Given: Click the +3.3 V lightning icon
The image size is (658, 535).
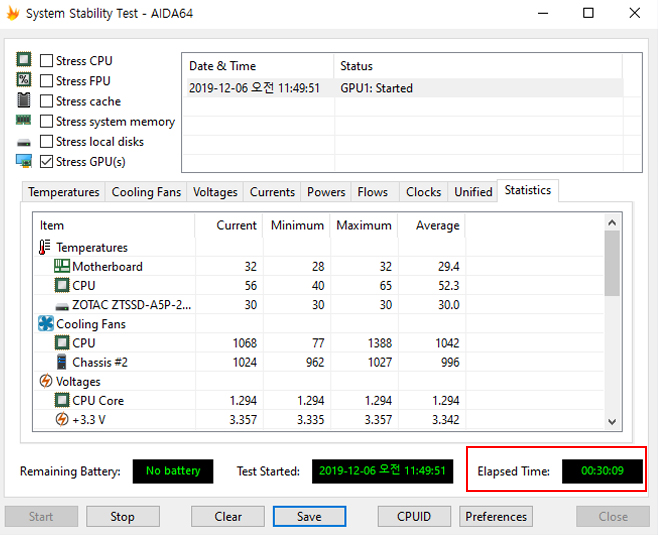Looking at the screenshot, I should click(x=62, y=419).
